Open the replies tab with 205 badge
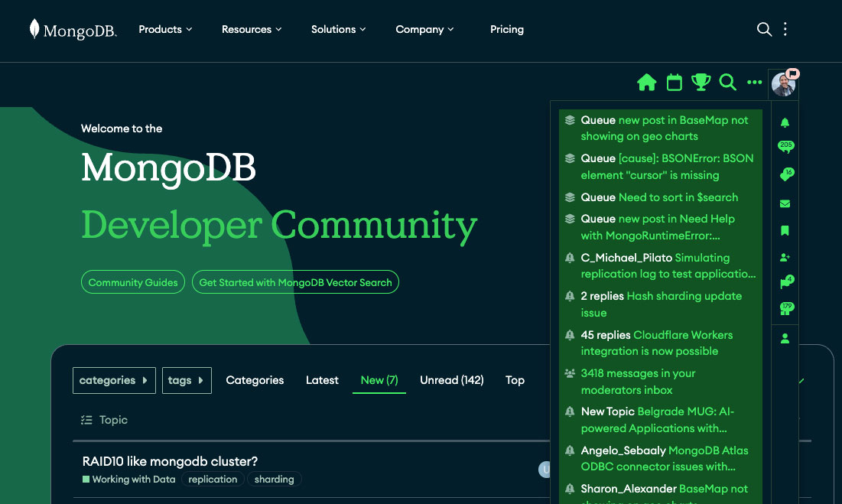The width and height of the screenshot is (842, 504). tap(785, 147)
